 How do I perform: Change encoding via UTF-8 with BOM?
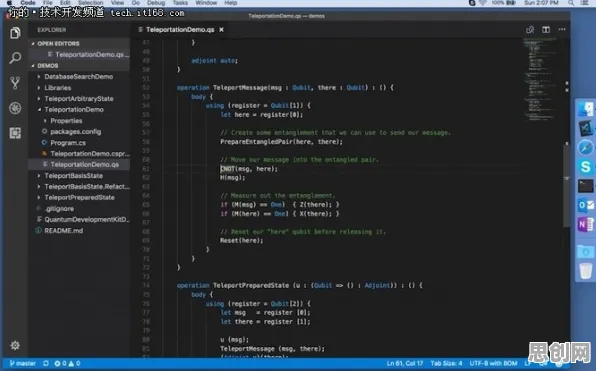coord(493,363)
